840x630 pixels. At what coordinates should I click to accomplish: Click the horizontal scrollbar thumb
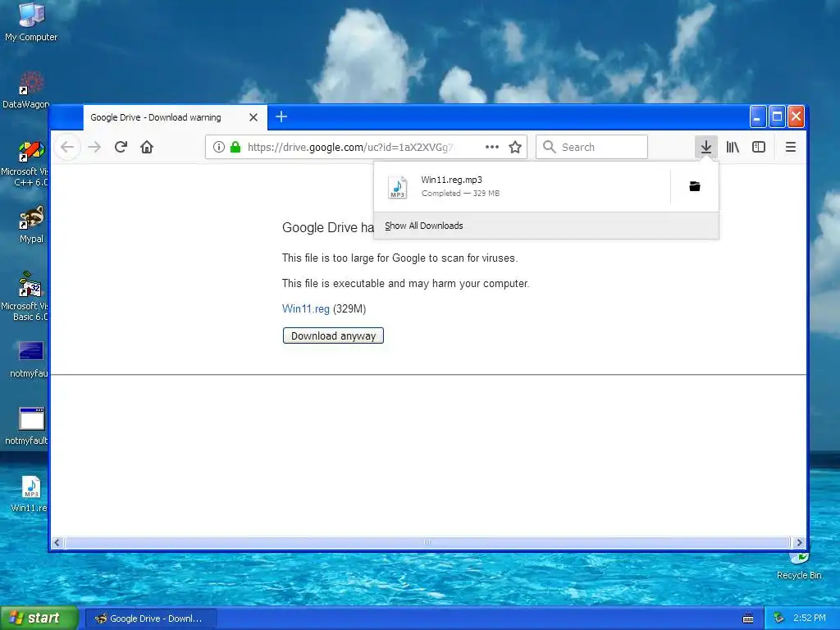coord(427,543)
